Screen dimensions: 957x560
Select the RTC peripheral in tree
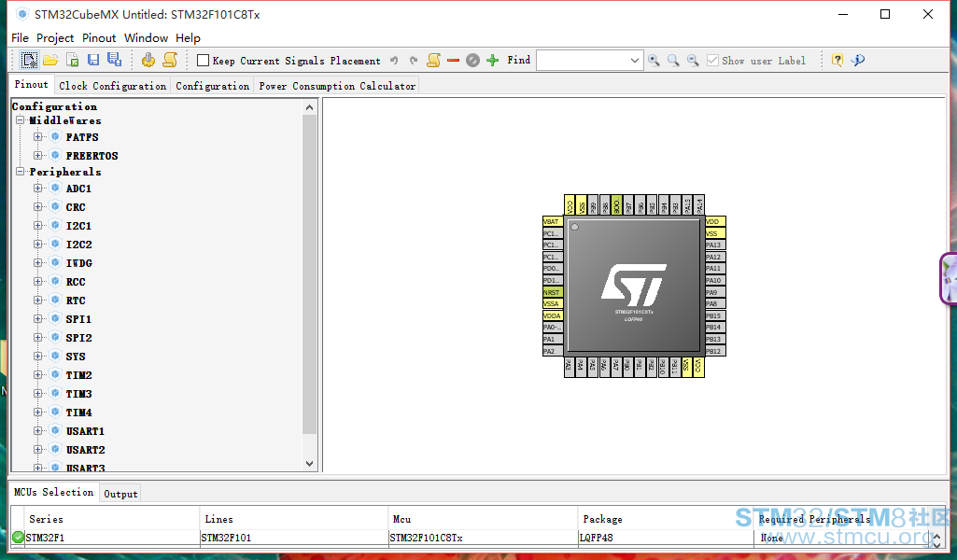(x=76, y=301)
